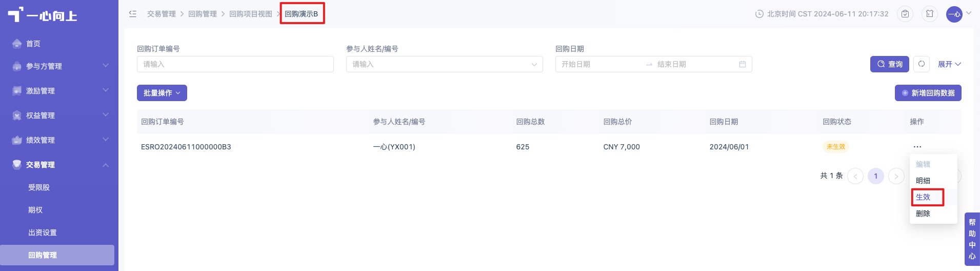This screenshot has width=980, height=271.
Task: Open the bookmark icon next to avatar
Action: coord(930,14)
